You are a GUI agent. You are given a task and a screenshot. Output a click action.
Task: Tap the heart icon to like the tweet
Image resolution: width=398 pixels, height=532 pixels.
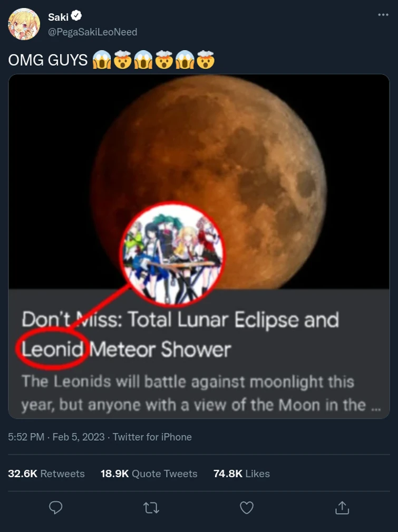tap(246, 508)
